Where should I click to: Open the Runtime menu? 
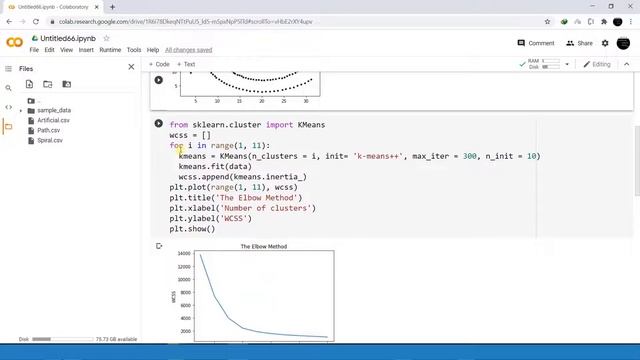point(110,50)
